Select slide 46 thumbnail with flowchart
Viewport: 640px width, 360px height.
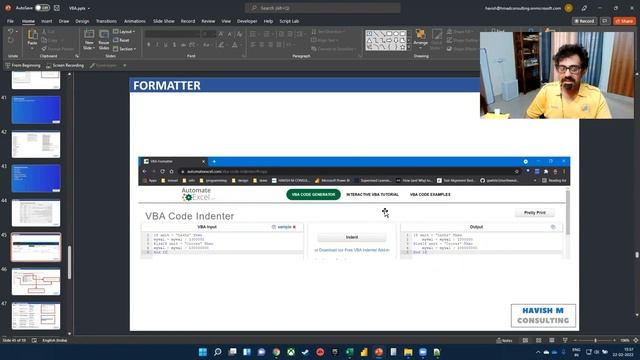click(x=36, y=282)
